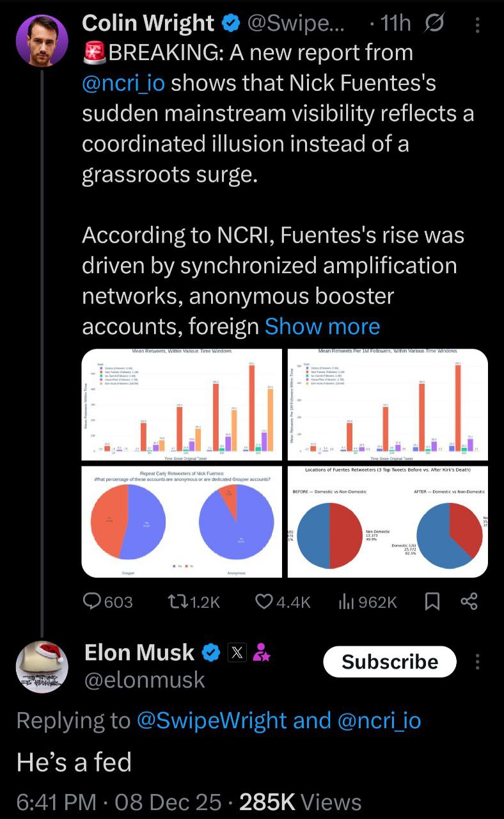Like the post with heart icon
504x819 pixels.
pos(264,601)
